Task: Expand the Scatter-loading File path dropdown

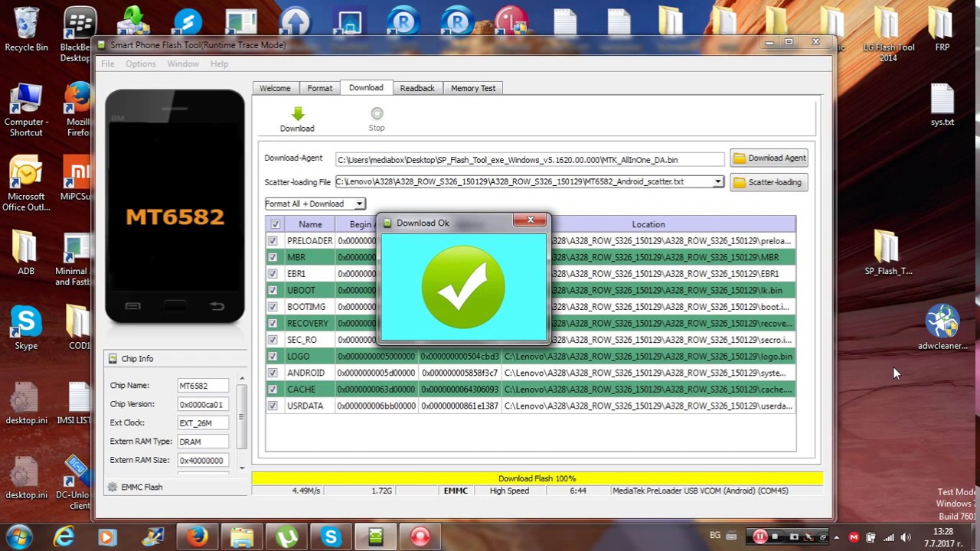Action: click(717, 182)
